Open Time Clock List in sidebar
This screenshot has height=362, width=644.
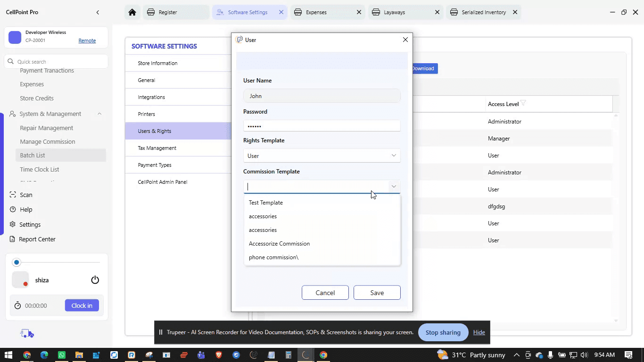click(x=40, y=169)
